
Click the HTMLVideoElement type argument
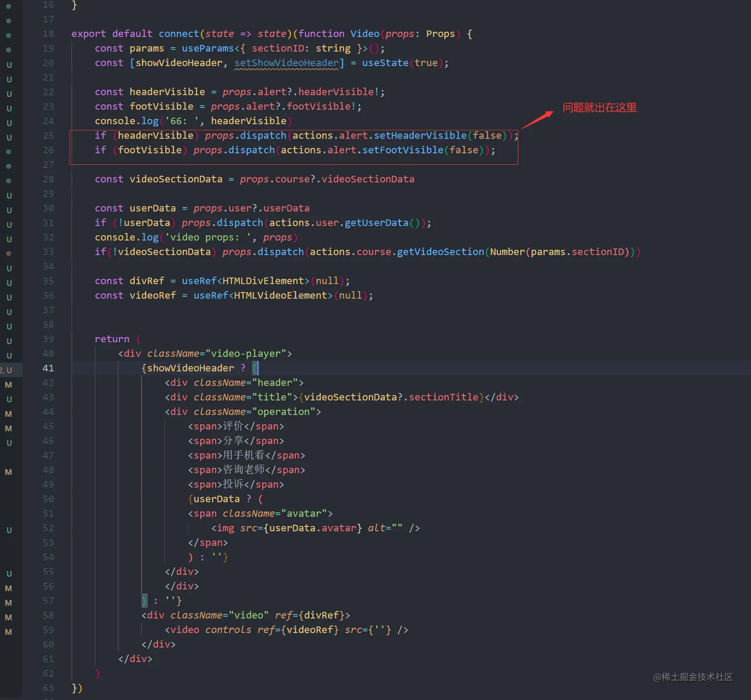point(281,295)
